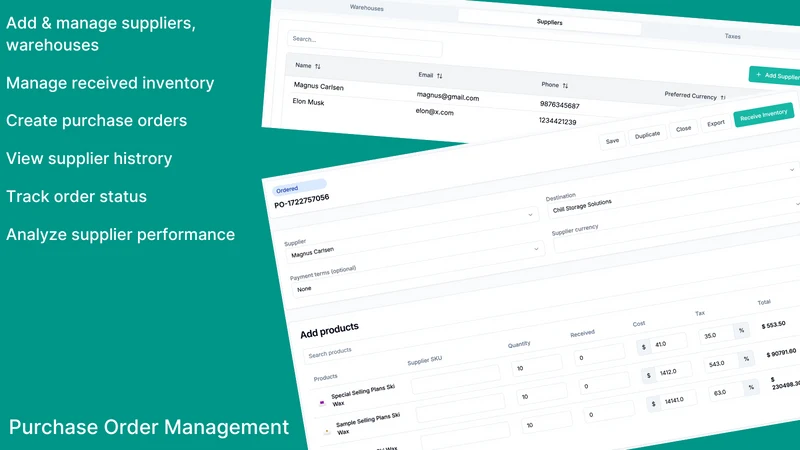
Task: Click percent suffix beside tax 543.0
Action: (746, 359)
